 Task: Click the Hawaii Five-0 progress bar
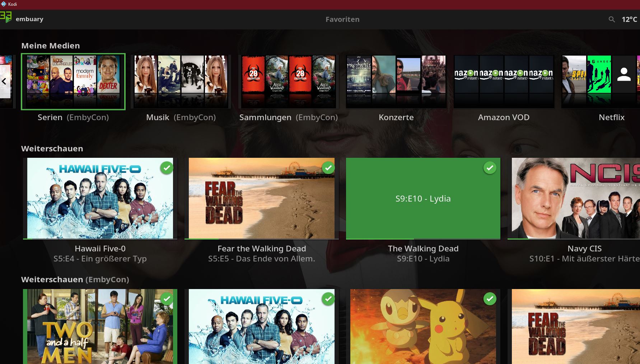pyautogui.click(x=100, y=238)
